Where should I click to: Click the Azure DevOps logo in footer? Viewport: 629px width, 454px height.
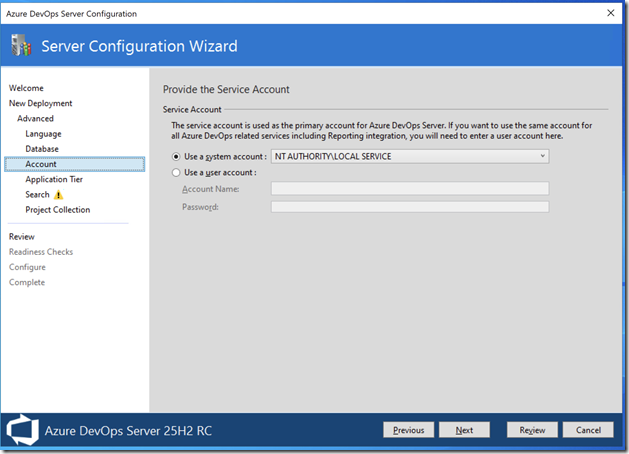(22, 430)
